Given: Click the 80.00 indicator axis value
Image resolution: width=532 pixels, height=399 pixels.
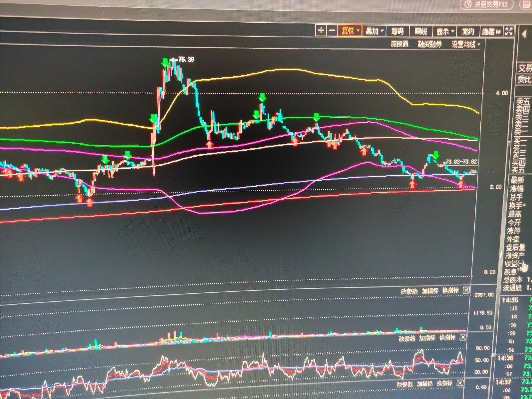Looking at the screenshot, I should point(483,348).
